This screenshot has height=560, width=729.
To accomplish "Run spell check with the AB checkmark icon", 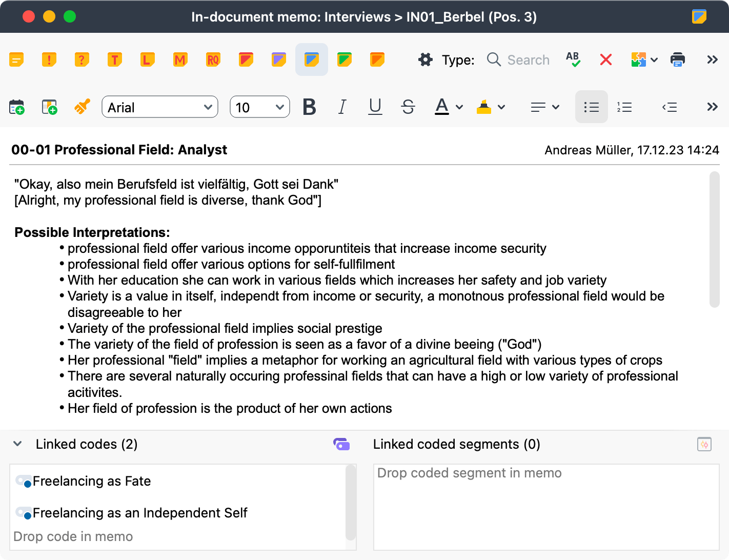I will (x=573, y=59).
